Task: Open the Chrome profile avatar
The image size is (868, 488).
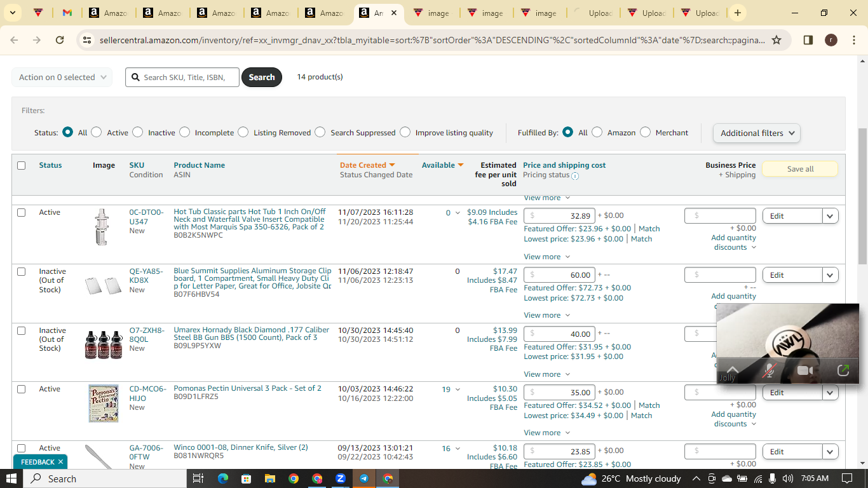Action: (x=831, y=40)
